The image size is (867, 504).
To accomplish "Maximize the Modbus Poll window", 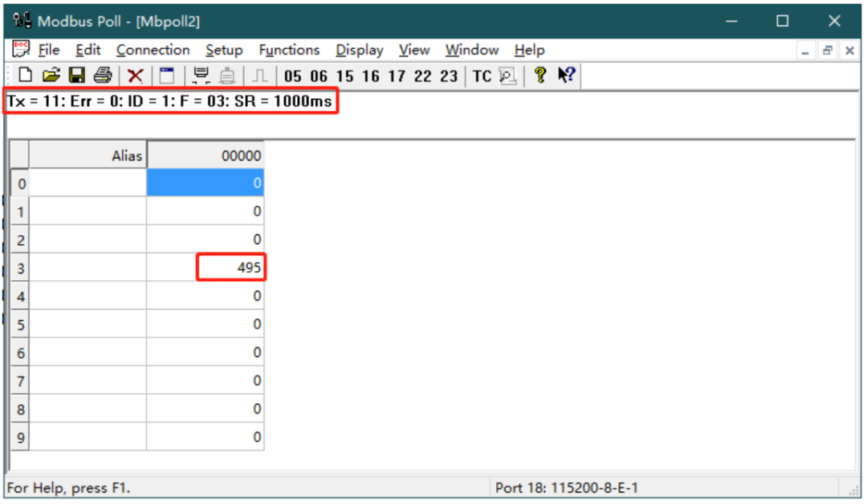I will [x=783, y=21].
